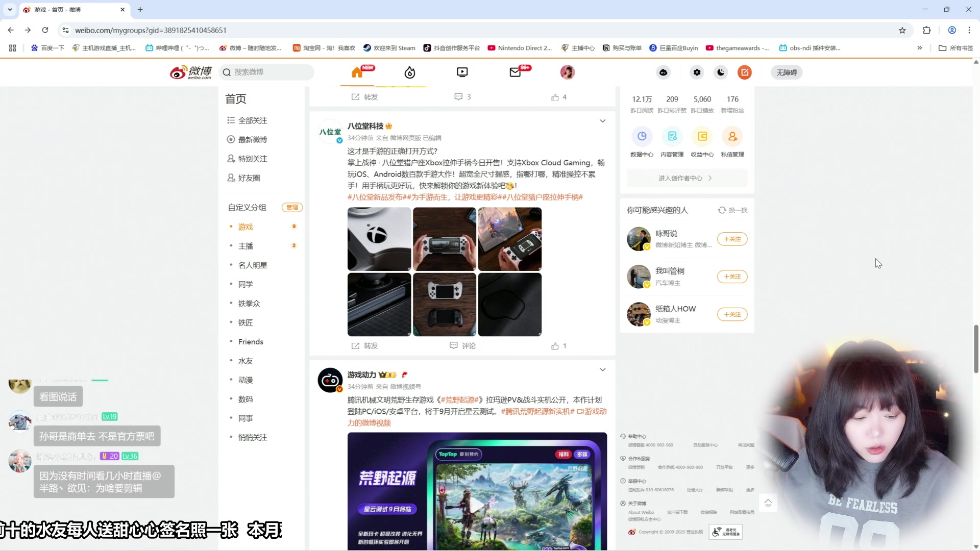Show more bookmarks chevron
The height and width of the screenshot is (551, 980).
click(920, 48)
